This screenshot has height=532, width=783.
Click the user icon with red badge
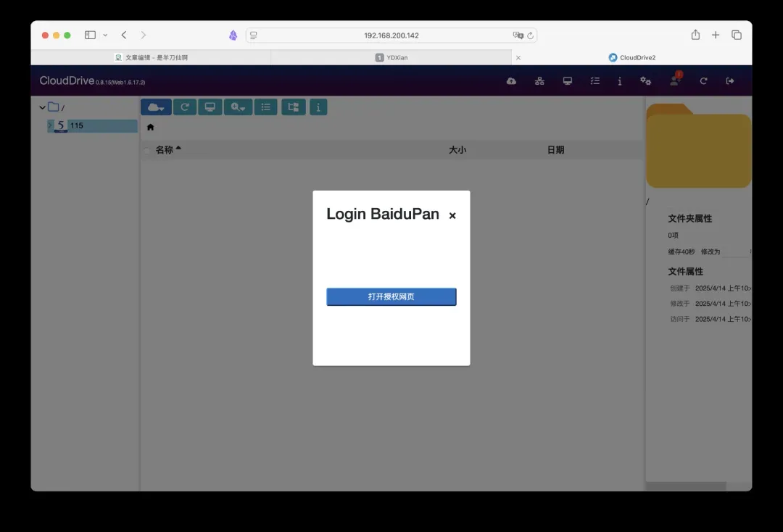(x=675, y=80)
